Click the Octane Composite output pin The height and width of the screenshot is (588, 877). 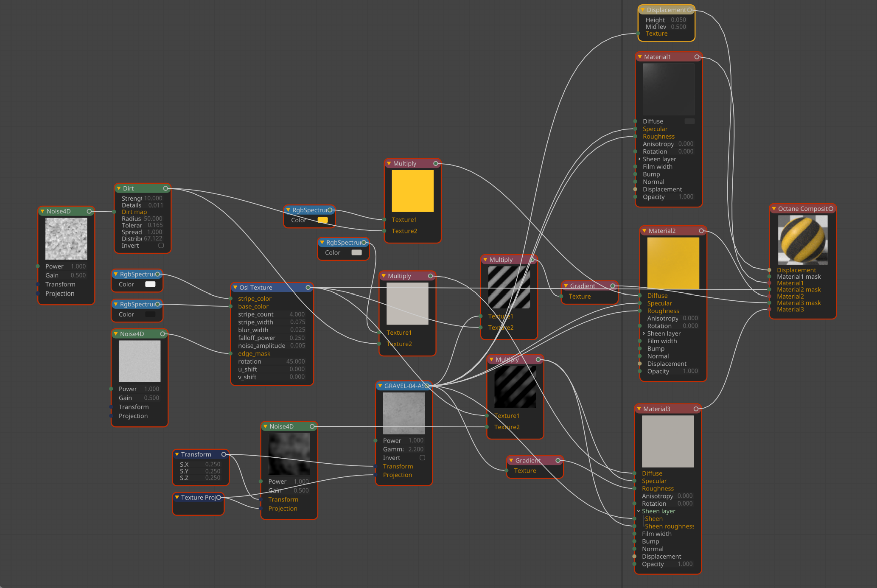click(x=831, y=209)
